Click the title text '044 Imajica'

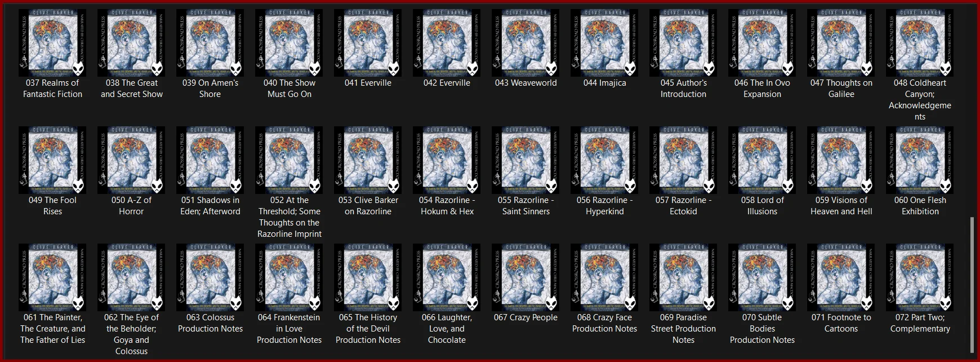click(604, 83)
